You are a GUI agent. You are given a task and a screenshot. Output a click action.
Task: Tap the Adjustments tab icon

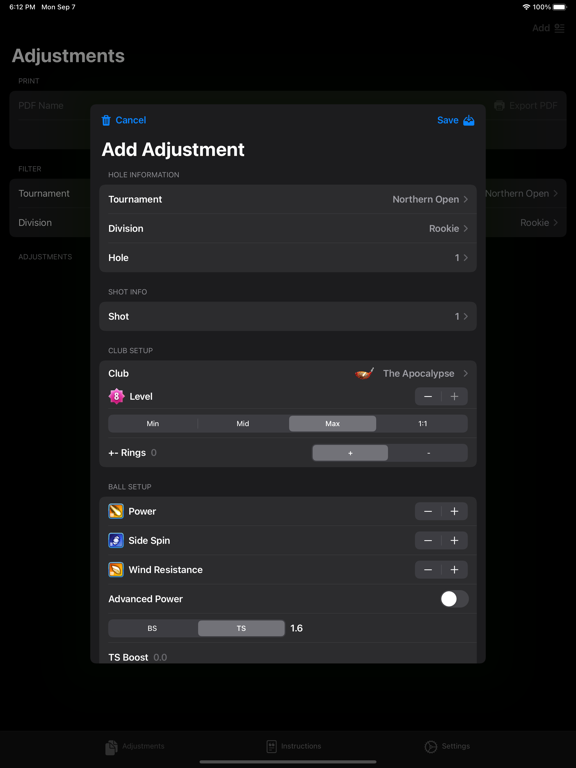click(x=111, y=747)
